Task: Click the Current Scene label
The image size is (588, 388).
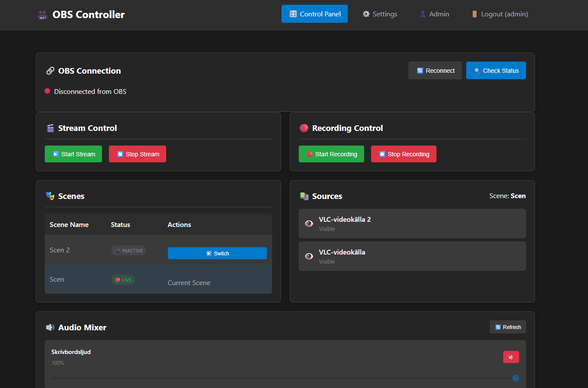Action: pyautogui.click(x=189, y=283)
